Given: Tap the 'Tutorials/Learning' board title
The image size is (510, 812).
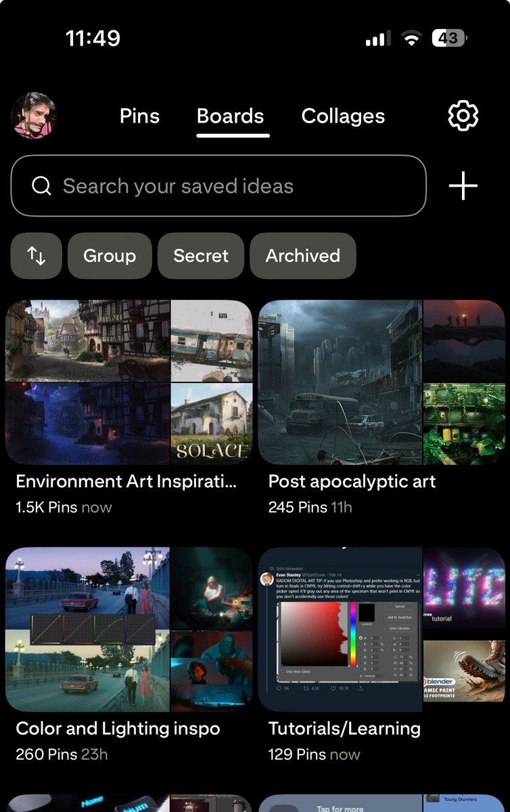Looking at the screenshot, I should tap(344, 729).
